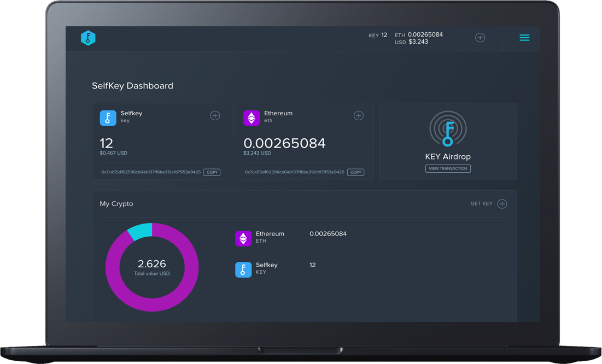The width and height of the screenshot is (602, 364).
Task: Click the My Crypto heading
Action: 116,204
